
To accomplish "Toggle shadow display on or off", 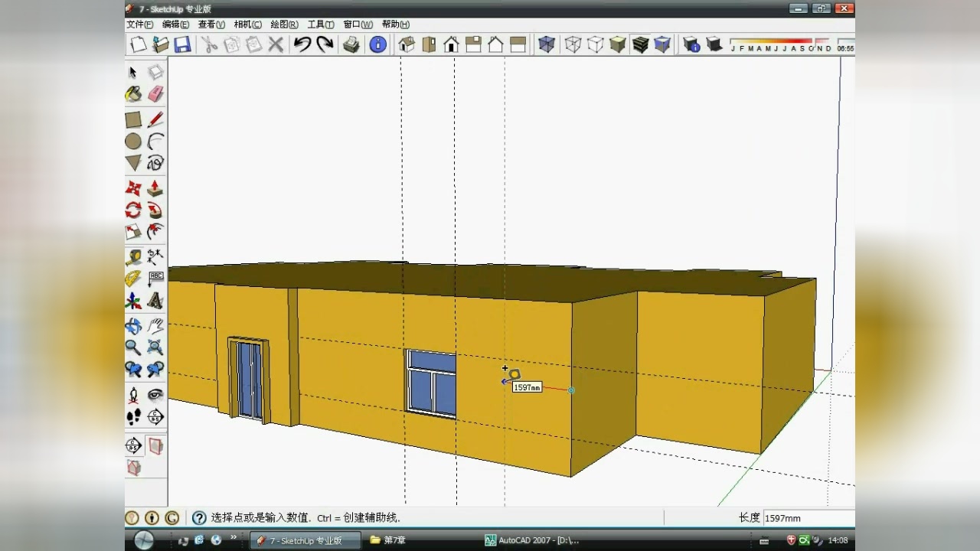I will (x=714, y=44).
